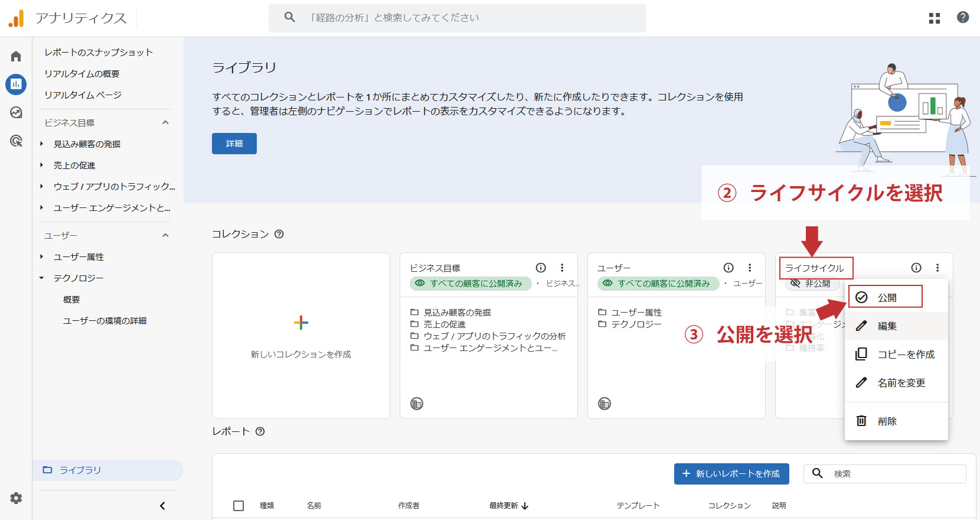Open the Advertising icon in left rail
980x520 pixels.
coord(16,141)
